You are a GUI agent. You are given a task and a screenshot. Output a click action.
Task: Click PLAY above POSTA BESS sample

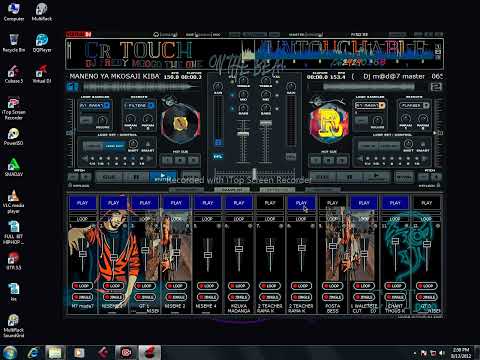click(x=333, y=203)
